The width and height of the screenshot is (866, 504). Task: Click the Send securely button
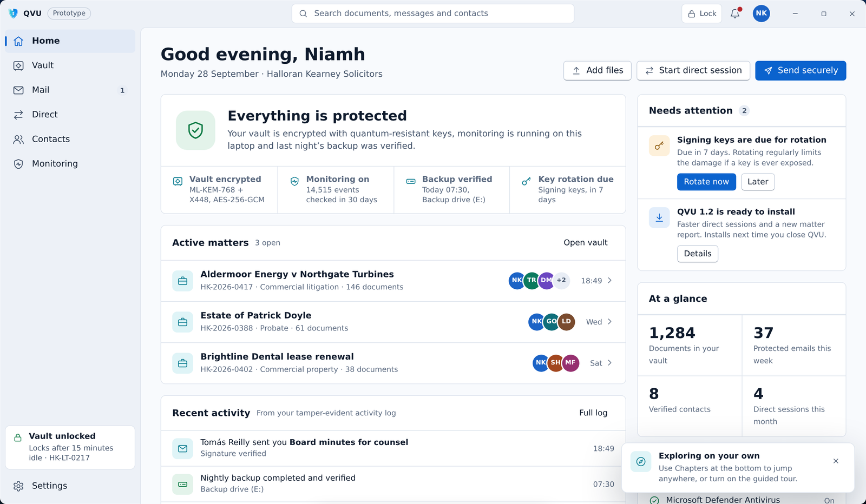801,70
